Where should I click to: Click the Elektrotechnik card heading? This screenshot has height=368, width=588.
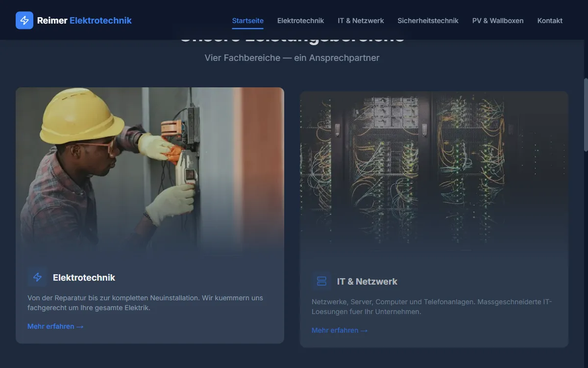click(84, 277)
